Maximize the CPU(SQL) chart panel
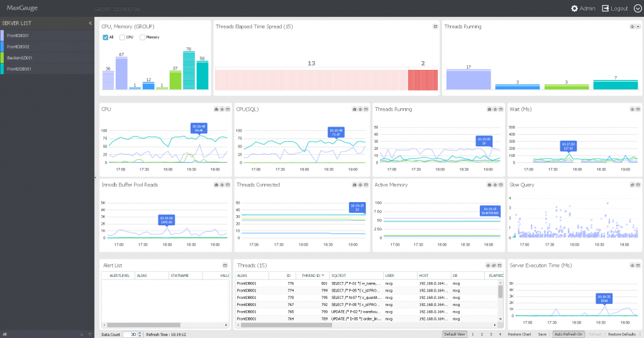The width and height of the screenshot is (644, 338). 366,110
